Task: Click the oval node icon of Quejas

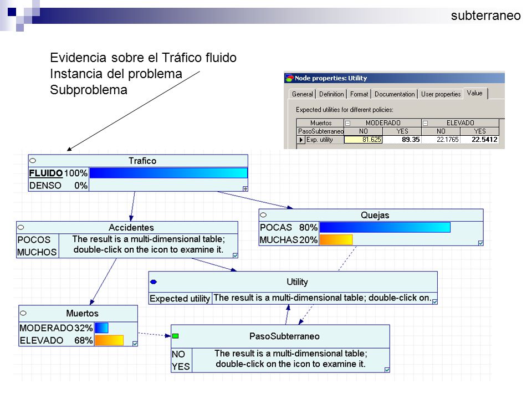Action: point(263,215)
